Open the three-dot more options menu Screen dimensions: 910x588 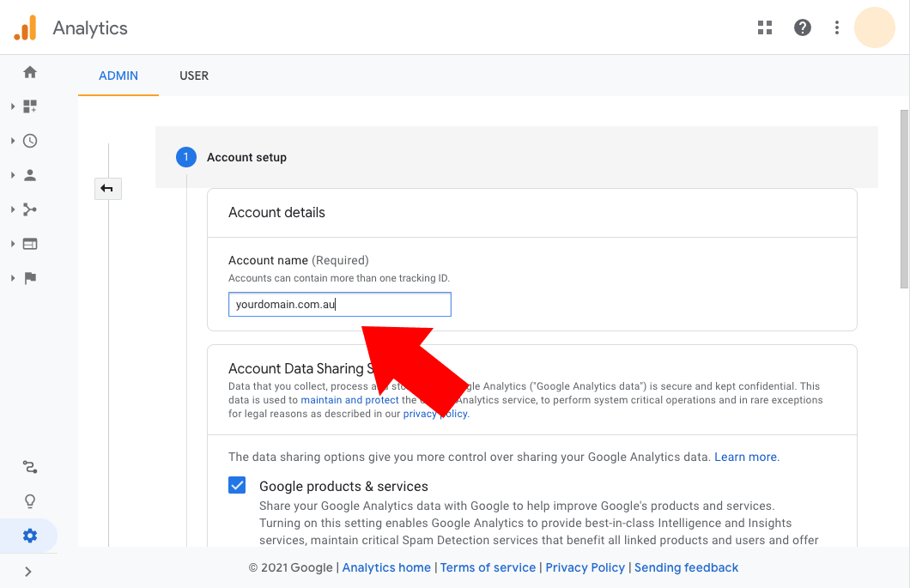pos(836,27)
